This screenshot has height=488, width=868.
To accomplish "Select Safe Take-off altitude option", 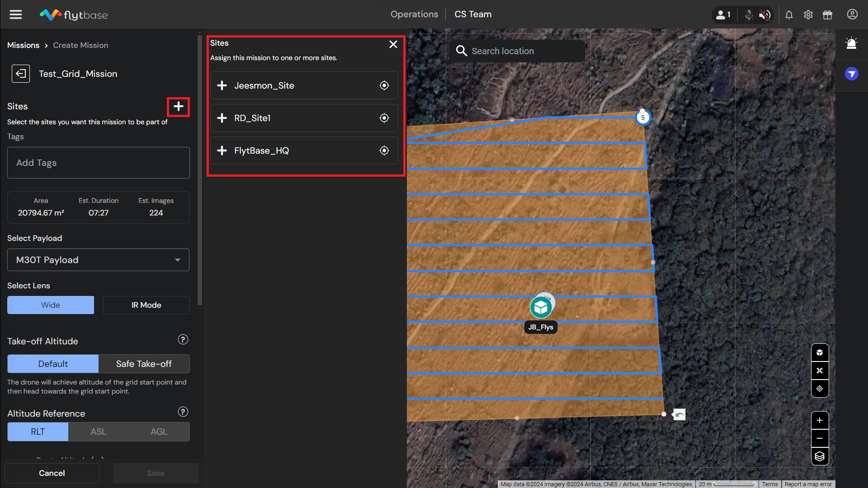I will click(x=144, y=364).
